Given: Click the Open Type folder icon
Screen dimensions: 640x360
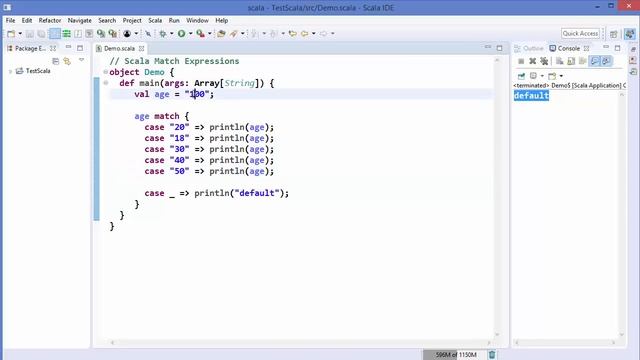Looking at the screenshot, I should click(x=221, y=33).
